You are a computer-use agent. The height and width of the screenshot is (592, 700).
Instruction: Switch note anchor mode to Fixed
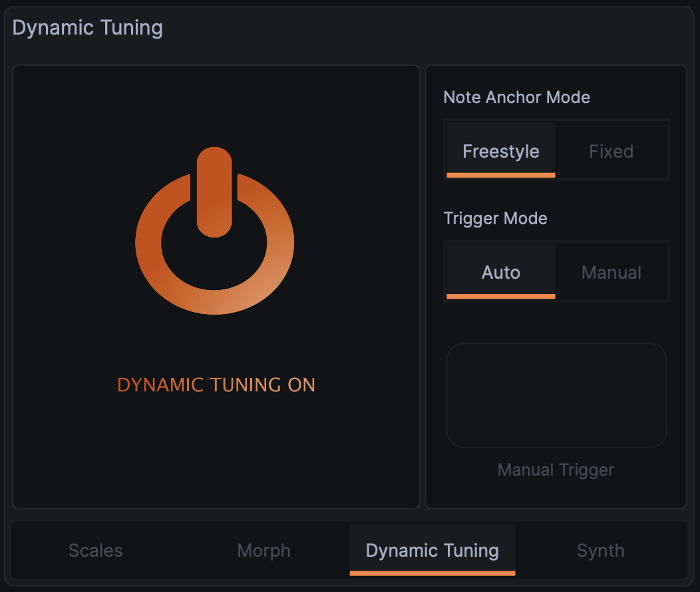(x=611, y=151)
